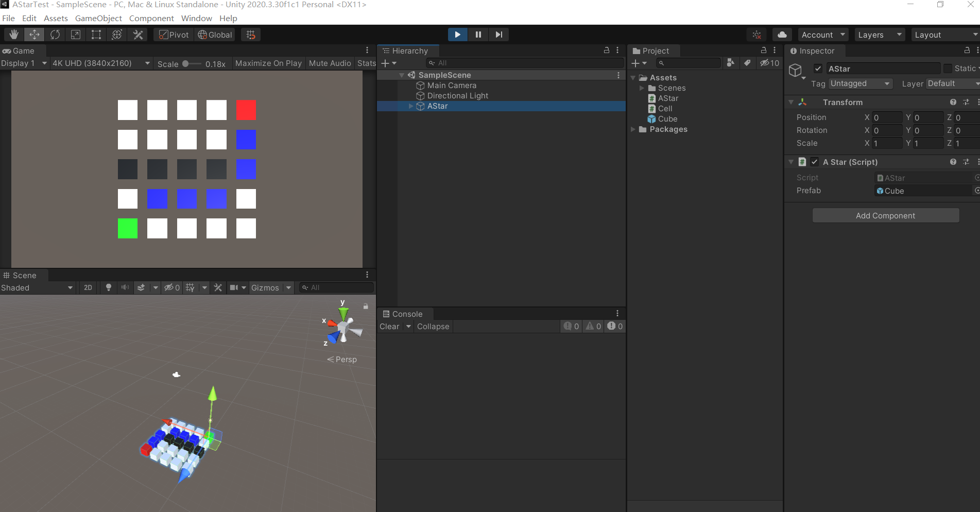Click the Play button
The image size is (980, 512).
457,35
